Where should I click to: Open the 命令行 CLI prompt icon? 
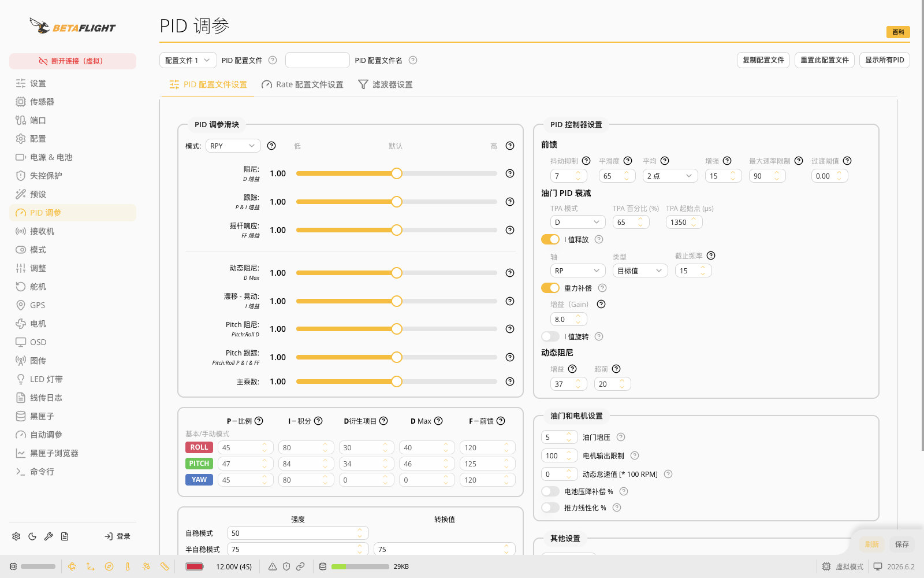coord(21,472)
